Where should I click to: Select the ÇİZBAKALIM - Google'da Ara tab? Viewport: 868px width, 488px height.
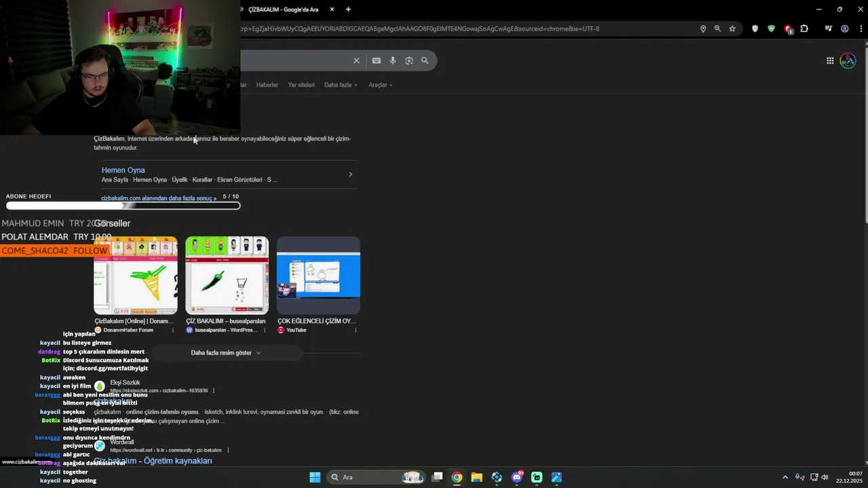click(x=283, y=9)
